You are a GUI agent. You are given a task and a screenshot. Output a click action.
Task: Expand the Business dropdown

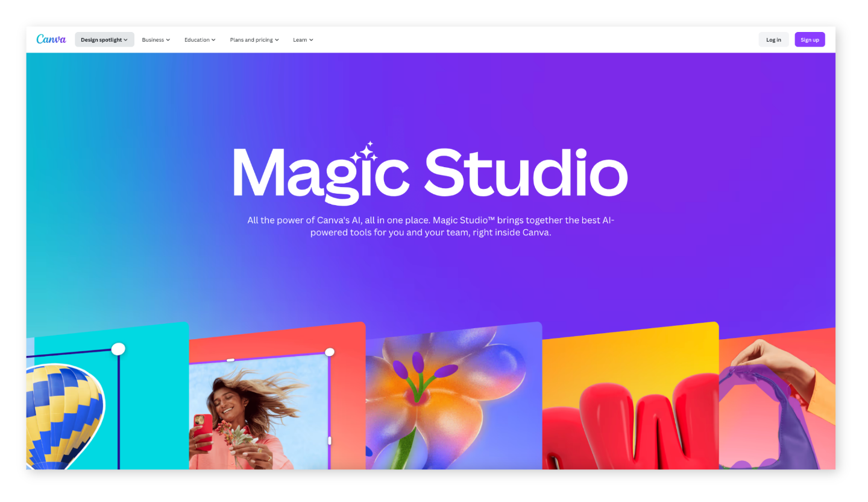click(156, 40)
